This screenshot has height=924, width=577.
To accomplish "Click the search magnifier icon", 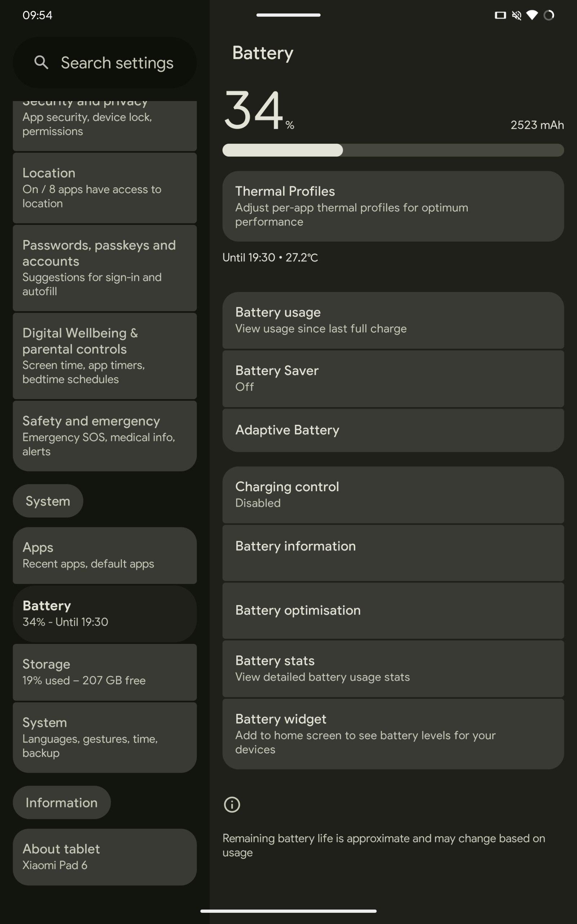I will point(41,62).
